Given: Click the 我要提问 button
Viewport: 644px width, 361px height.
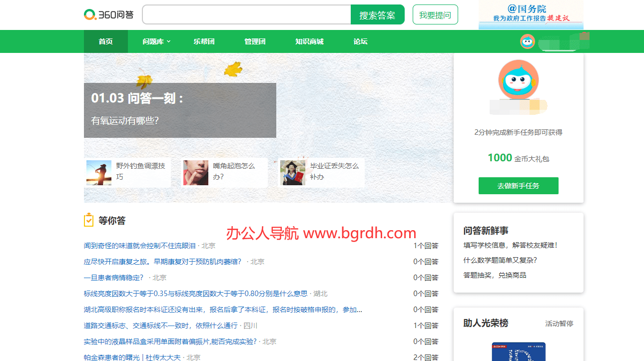Looking at the screenshot, I should [x=435, y=15].
